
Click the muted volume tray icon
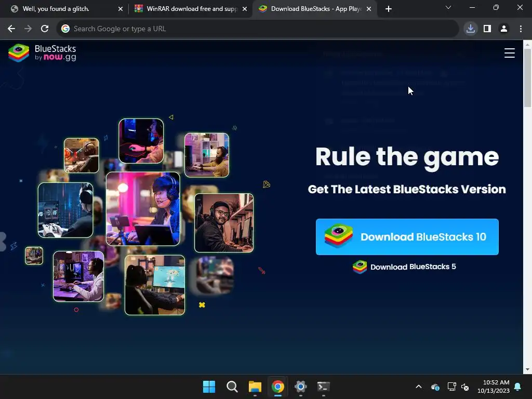[x=465, y=387]
